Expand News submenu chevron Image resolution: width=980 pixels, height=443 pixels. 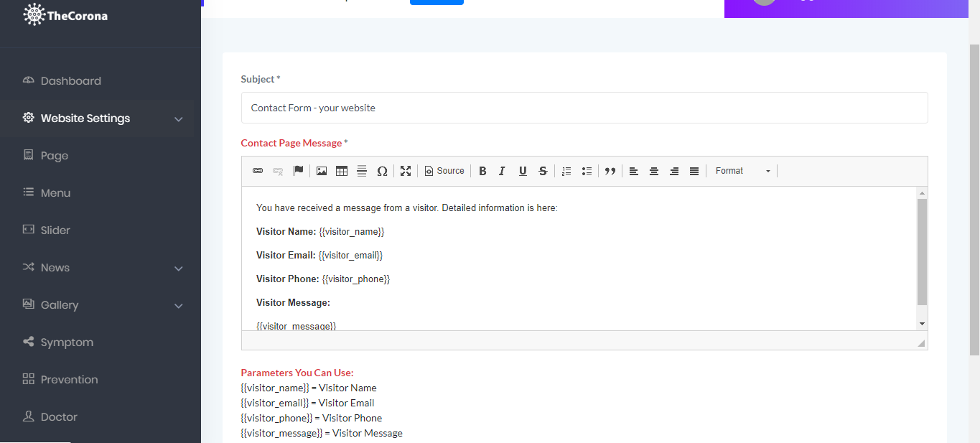coord(179,269)
